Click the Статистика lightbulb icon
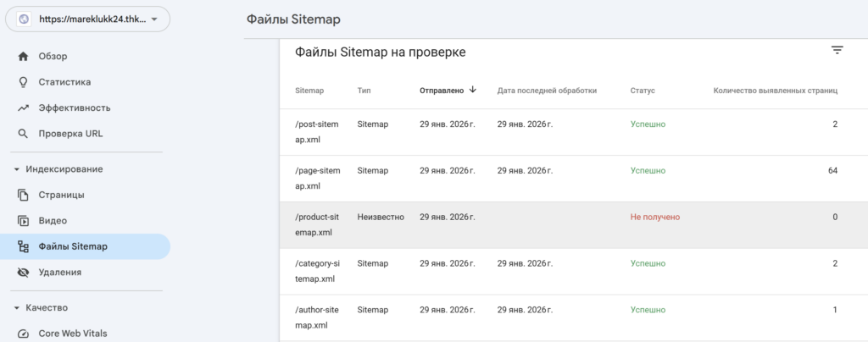Image resolution: width=868 pixels, height=342 pixels. 24,82
